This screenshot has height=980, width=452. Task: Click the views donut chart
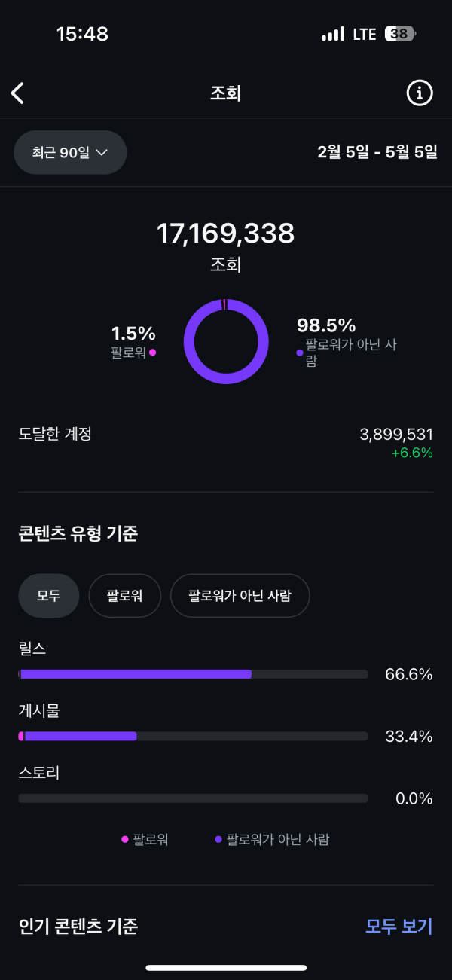click(226, 341)
